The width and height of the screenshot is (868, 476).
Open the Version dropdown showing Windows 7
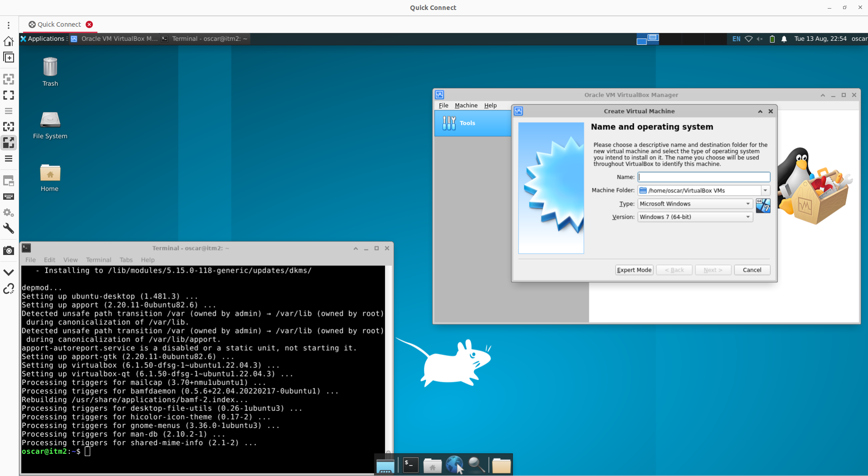click(694, 217)
